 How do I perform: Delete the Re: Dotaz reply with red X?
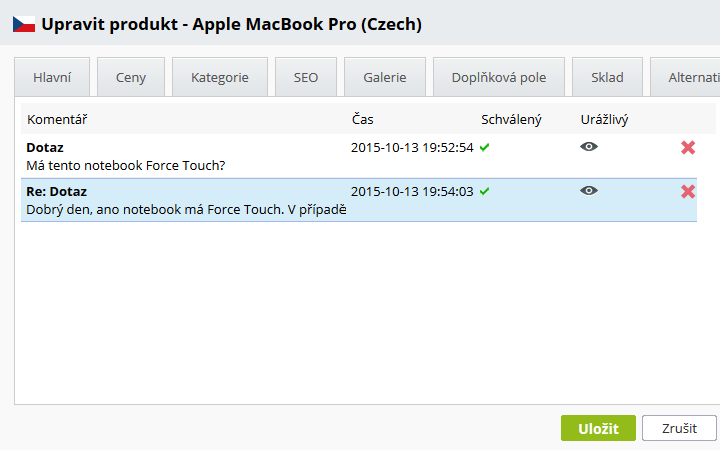tap(688, 191)
